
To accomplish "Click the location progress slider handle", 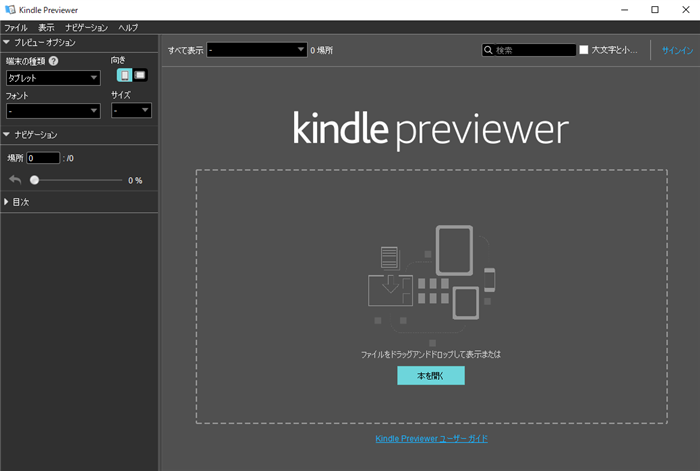I will (34, 180).
